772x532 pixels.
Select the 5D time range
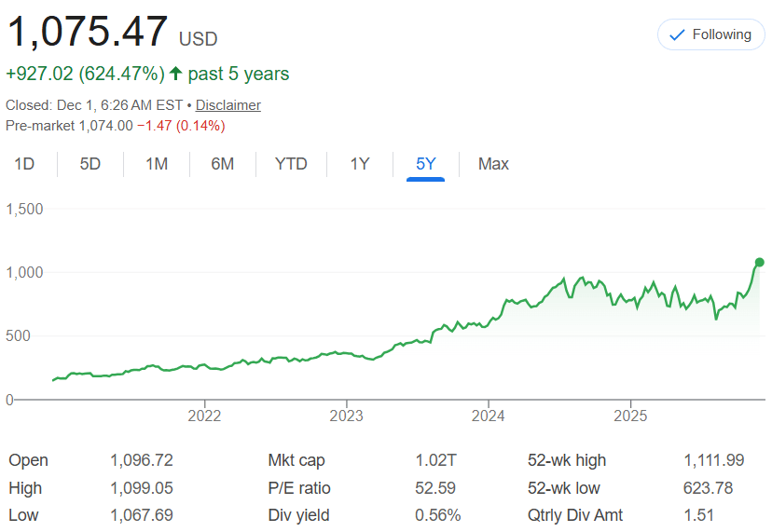point(90,164)
